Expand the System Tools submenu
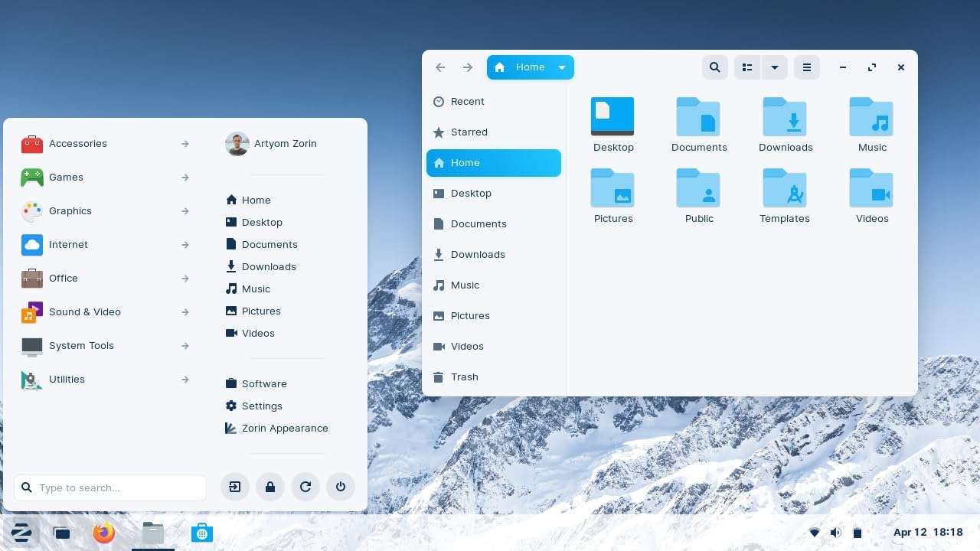This screenshot has width=980, height=551. [81, 346]
